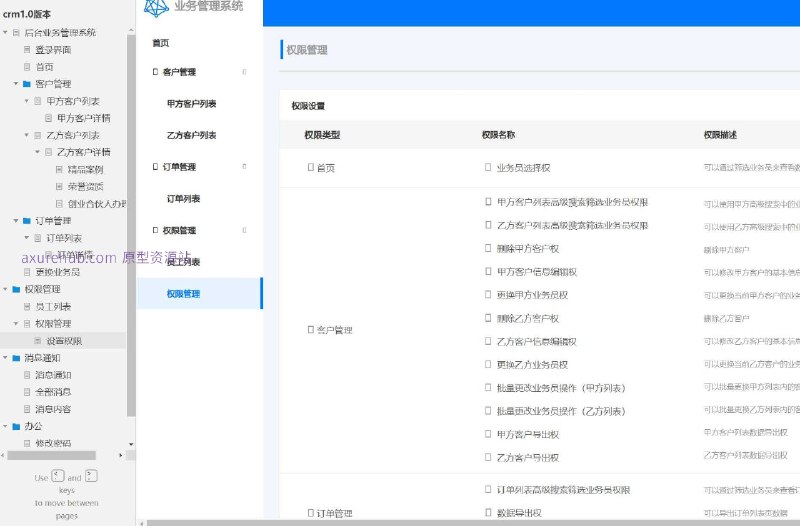The image size is (800, 526).
Task: Open 首页 in the sidebar menu
Action: pos(161,43)
